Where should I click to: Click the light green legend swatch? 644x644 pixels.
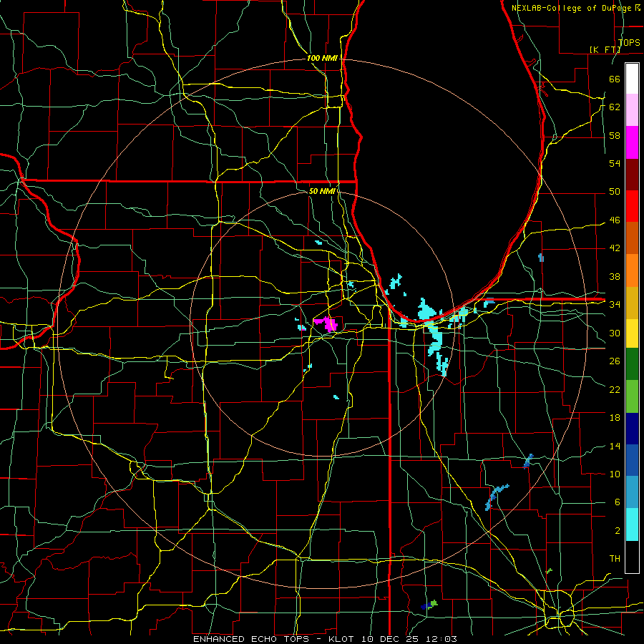point(632,396)
